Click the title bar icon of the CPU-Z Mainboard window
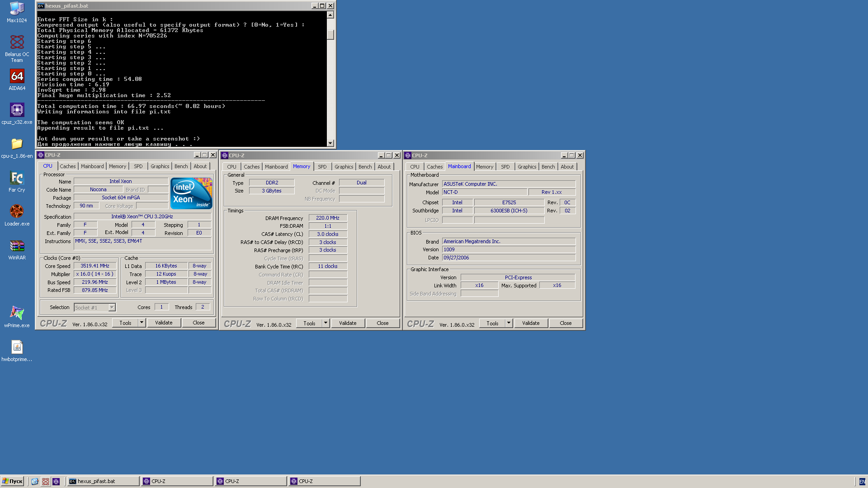Image resolution: width=868 pixels, height=488 pixels. click(x=408, y=155)
